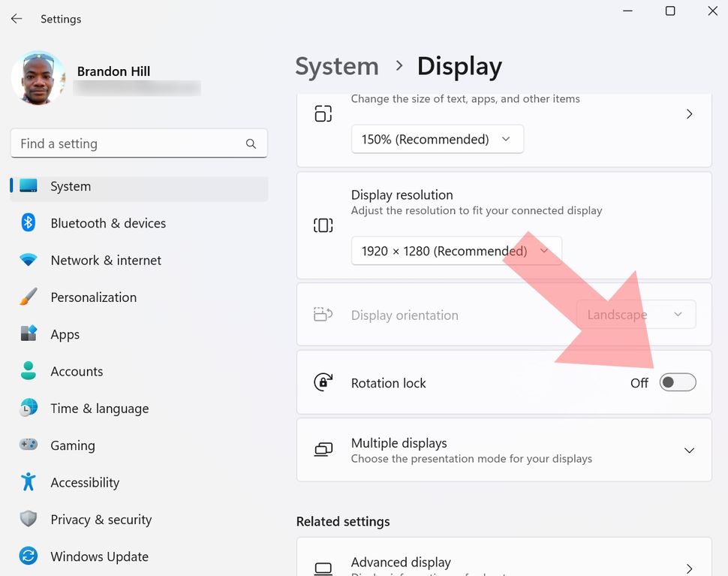728x576 pixels.
Task: Select System in the breadcrumb
Action: [x=336, y=67]
